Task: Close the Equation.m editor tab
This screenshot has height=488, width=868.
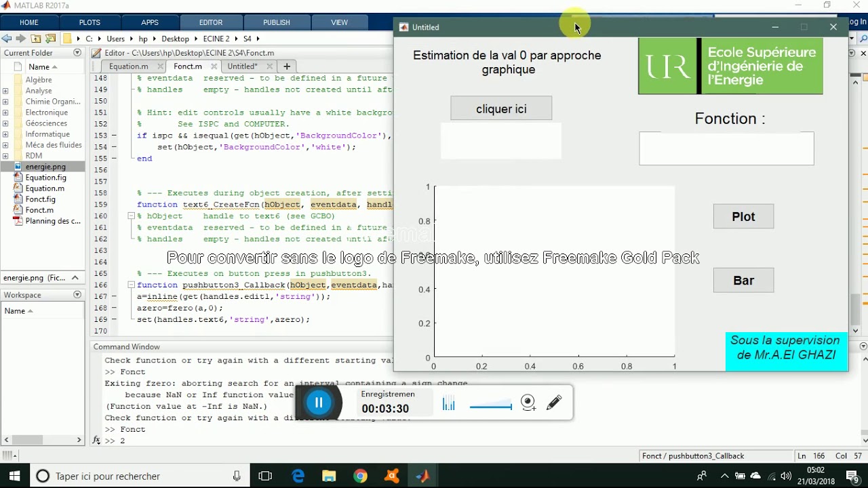Action: point(161,66)
